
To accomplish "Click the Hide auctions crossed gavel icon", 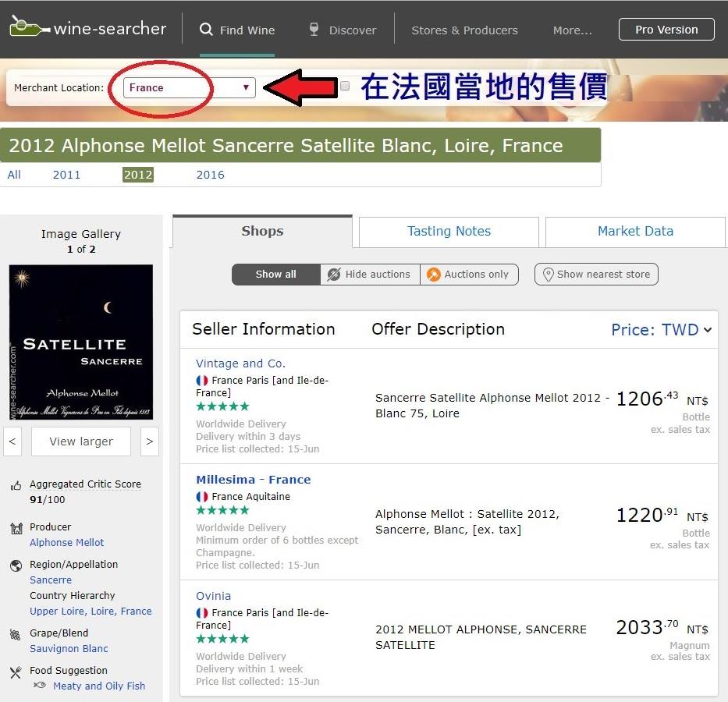I will [334, 275].
